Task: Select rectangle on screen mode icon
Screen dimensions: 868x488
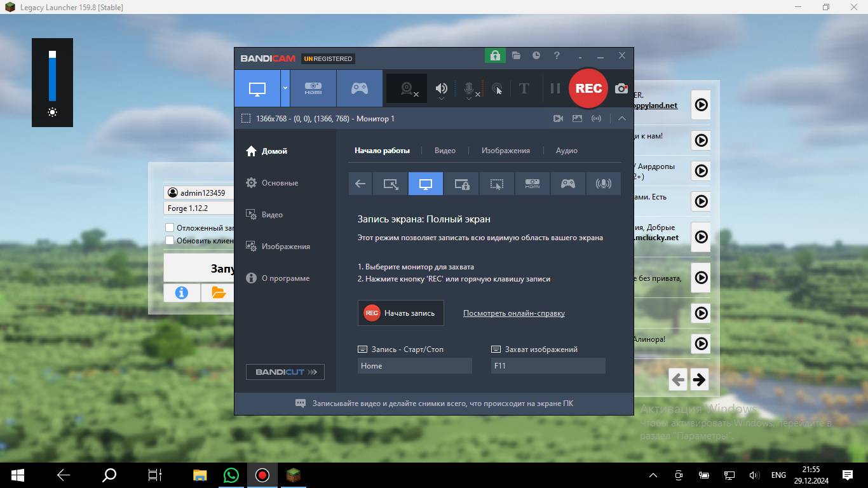Action: pyautogui.click(x=390, y=184)
